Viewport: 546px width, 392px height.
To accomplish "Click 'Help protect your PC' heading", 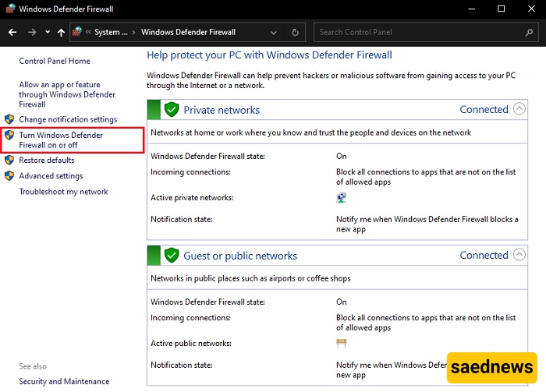I will (269, 55).
